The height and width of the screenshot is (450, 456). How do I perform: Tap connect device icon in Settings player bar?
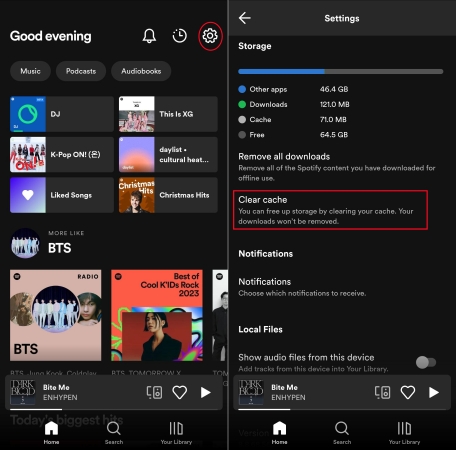[382, 392]
